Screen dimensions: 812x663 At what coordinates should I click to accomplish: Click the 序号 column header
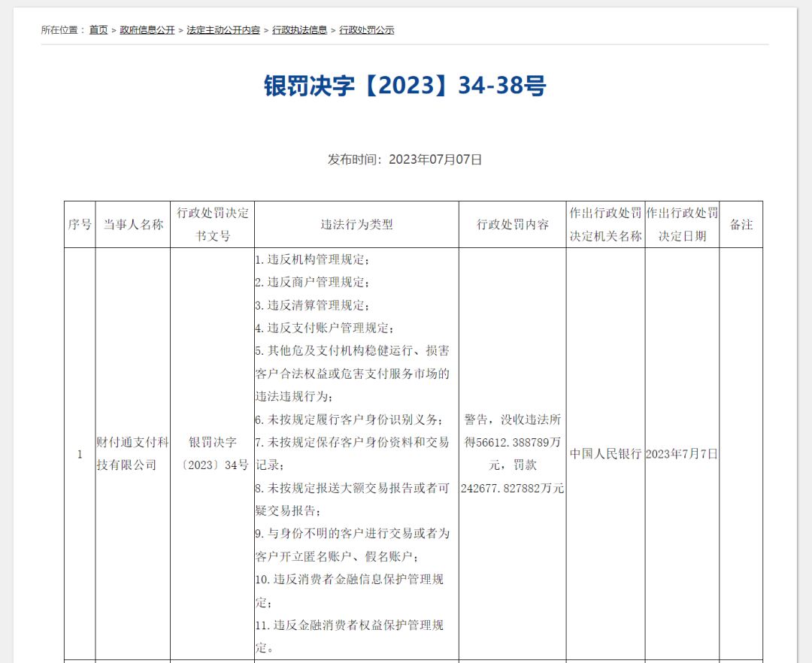click(80, 225)
